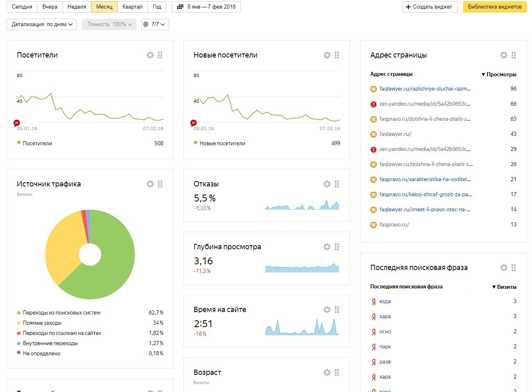Click grid handle icon on Последняя поисковая фраза widget
The image size is (532, 392).
pyautogui.click(x=514, y=268)
